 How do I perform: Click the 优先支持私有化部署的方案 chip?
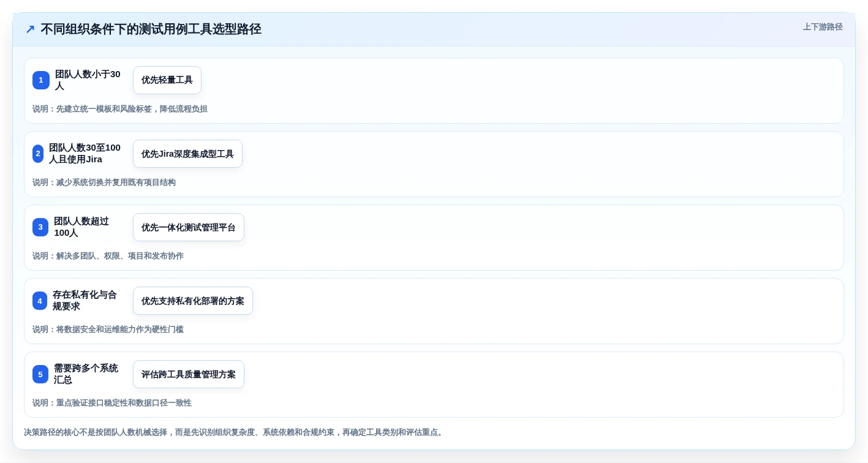tap(193, 301)
